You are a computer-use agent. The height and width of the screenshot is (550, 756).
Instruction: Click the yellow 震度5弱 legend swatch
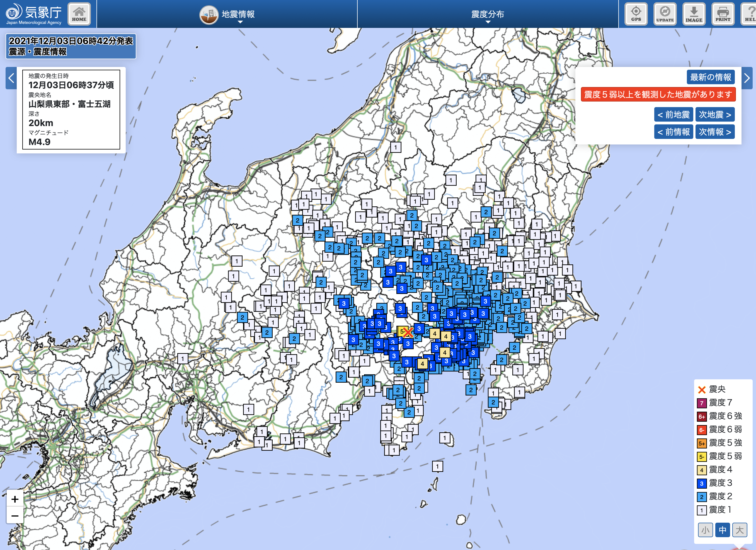701,457
